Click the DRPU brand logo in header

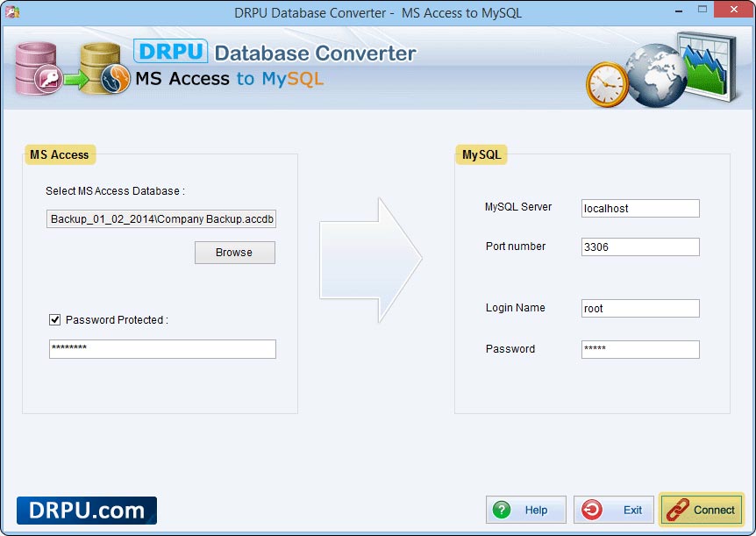(171, 51)
